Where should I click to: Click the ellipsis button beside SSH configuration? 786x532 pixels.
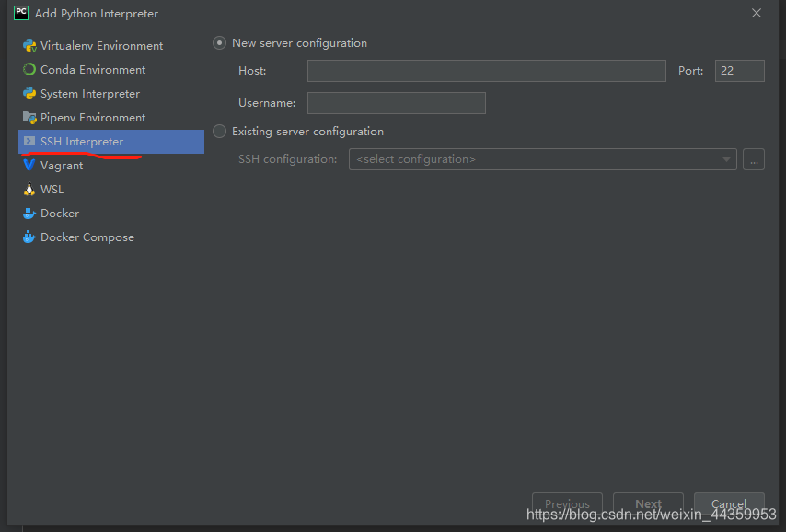[754, 159]
